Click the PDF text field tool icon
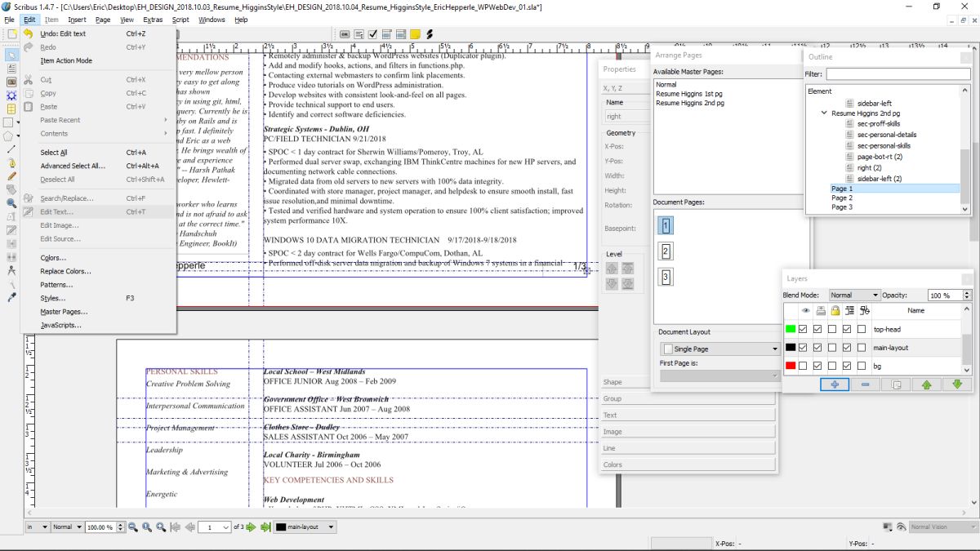This screenshot has width=980, height=551. pos(359,34)
